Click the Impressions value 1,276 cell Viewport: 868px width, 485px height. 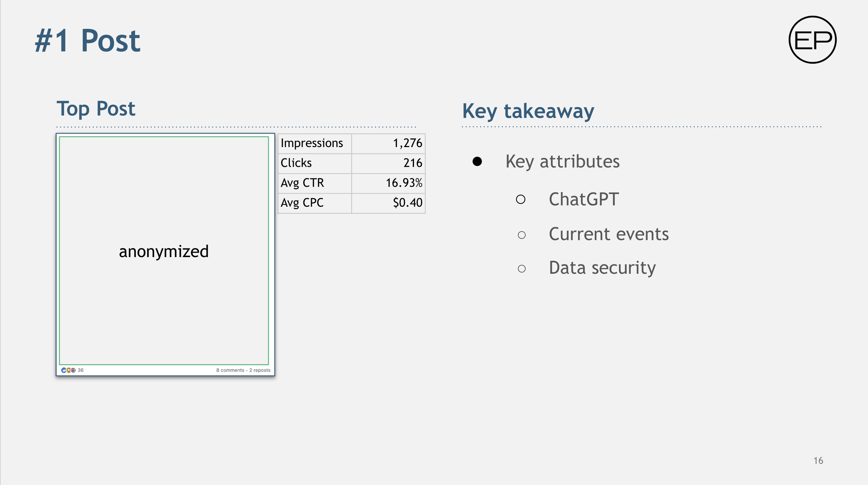(389, 143)
